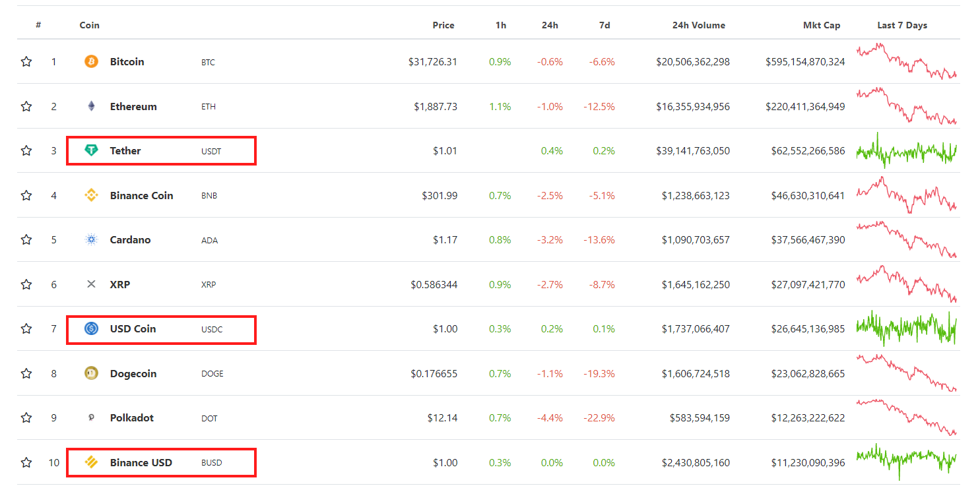The width and height of the screenshot is (980, 488).
Task: Click the Binance Coin logo
Action: coord(92,195)
